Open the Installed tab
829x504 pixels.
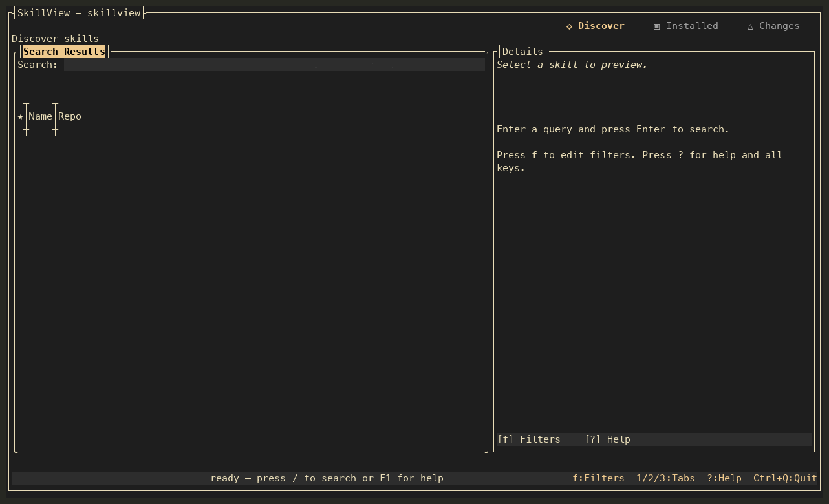tap(685, 26)
